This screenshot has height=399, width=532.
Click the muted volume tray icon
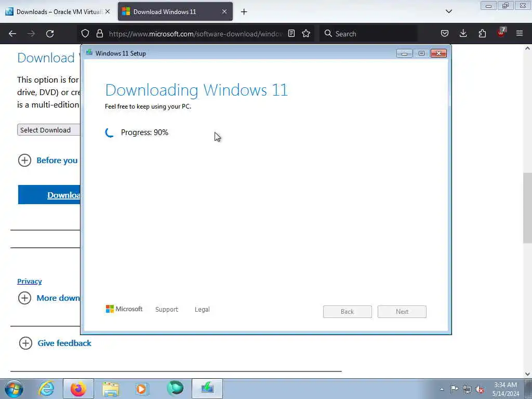[480, 390]
